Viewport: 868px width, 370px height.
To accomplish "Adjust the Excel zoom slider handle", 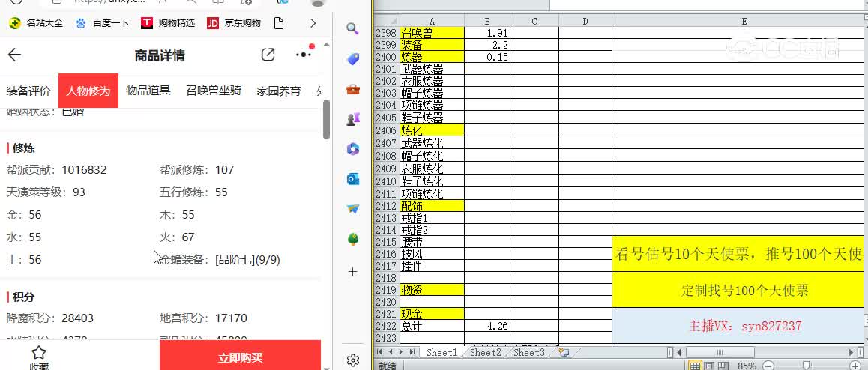I will pyautogui.click(x=807, y=366).
